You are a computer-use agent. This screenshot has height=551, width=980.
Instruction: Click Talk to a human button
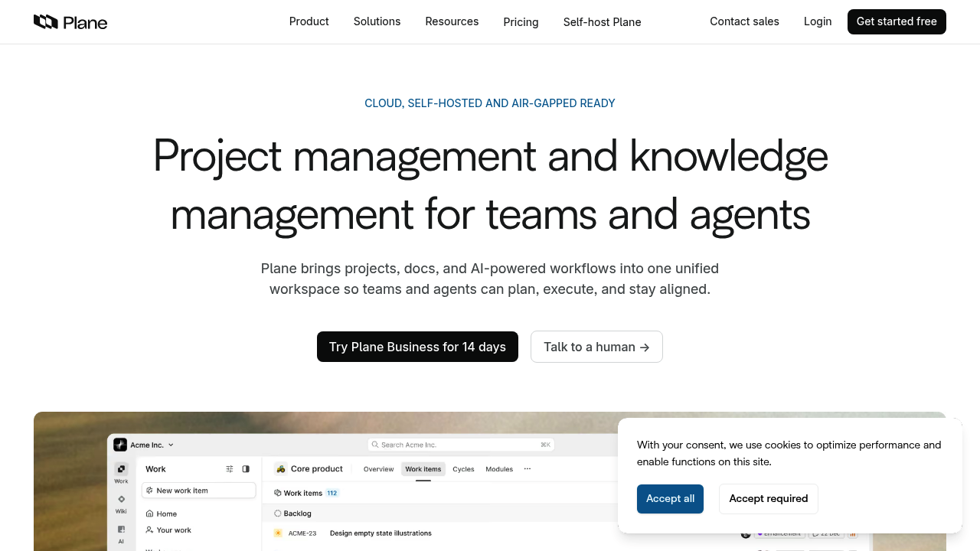(x=596, y=347)
